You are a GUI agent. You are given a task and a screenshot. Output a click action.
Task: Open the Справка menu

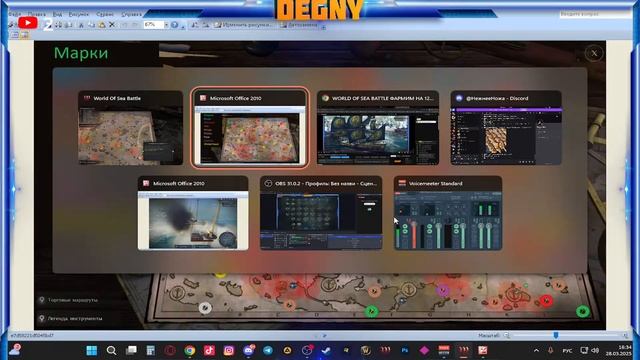[x=131, y=14]
